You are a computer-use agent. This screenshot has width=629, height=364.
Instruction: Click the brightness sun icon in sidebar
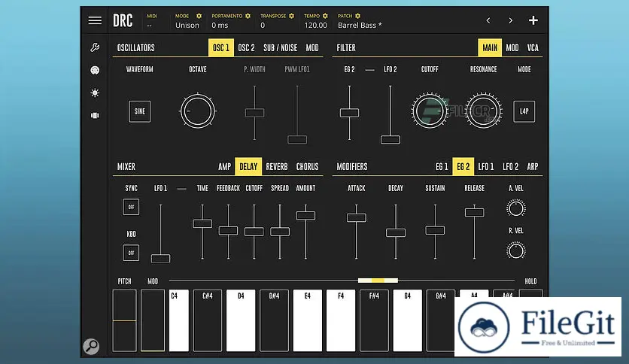(x=95, y=93)
